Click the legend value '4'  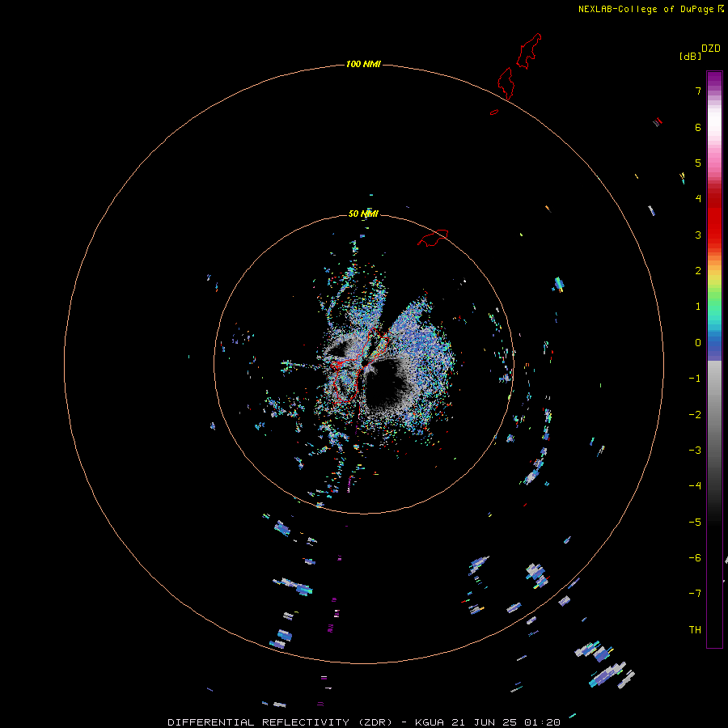click(698, 199)
